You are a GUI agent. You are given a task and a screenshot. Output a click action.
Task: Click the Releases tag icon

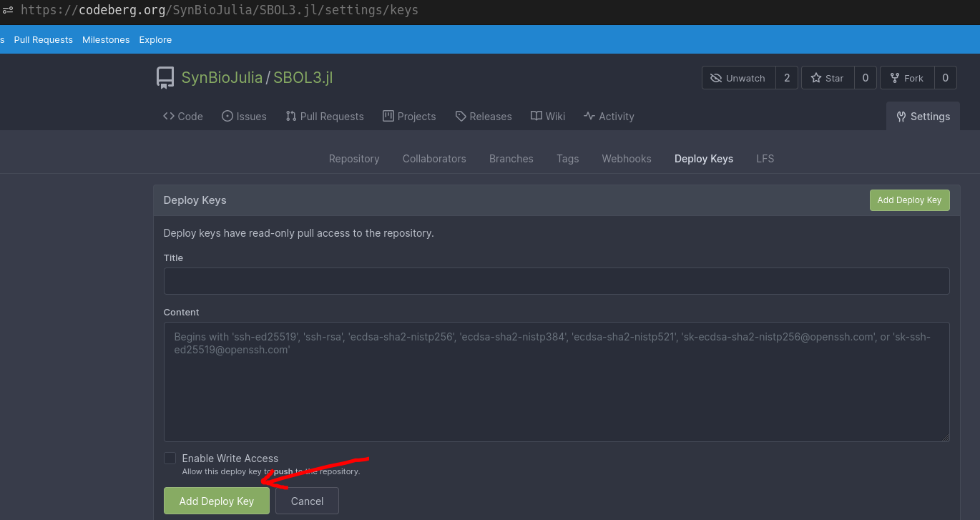[x=461, y=116]
